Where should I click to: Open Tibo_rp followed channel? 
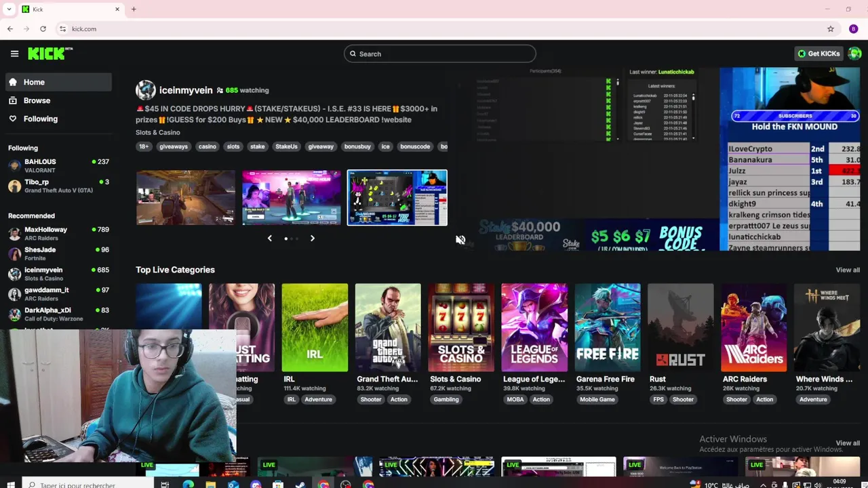point(58,186)
